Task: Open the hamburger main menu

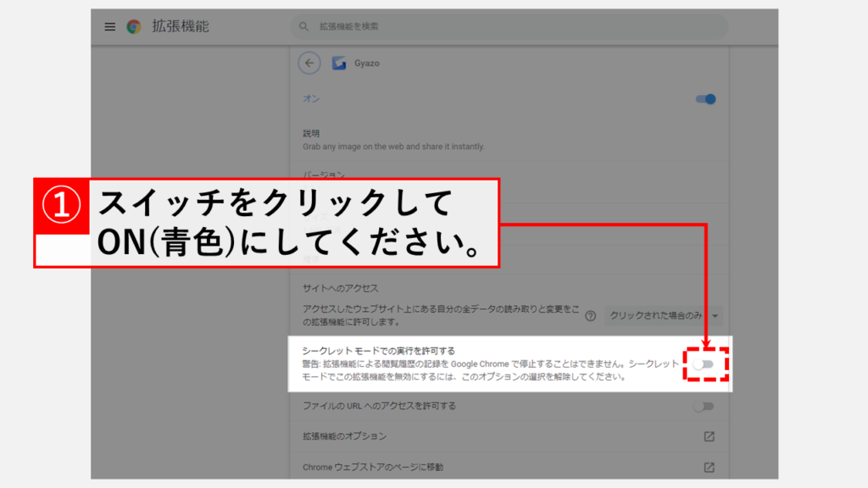Action: point(109,26)
